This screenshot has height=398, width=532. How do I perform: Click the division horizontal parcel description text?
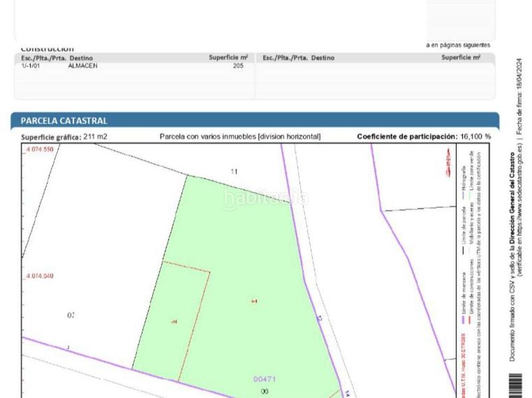click(239, 137)
